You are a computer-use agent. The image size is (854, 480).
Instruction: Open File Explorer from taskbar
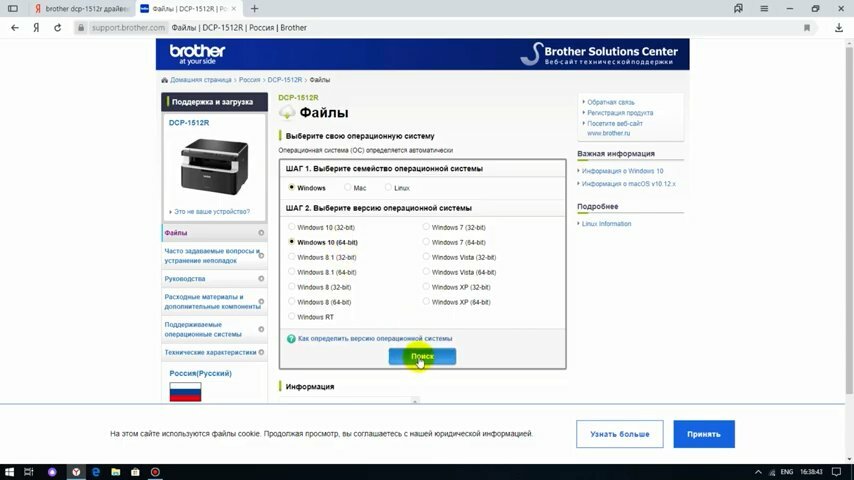click(x=115, y=472)
